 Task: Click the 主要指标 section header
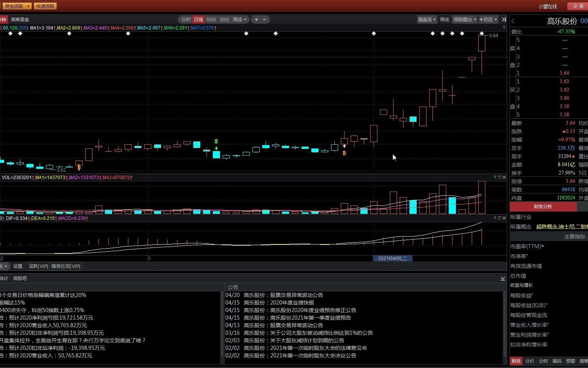tap(574, 237)
